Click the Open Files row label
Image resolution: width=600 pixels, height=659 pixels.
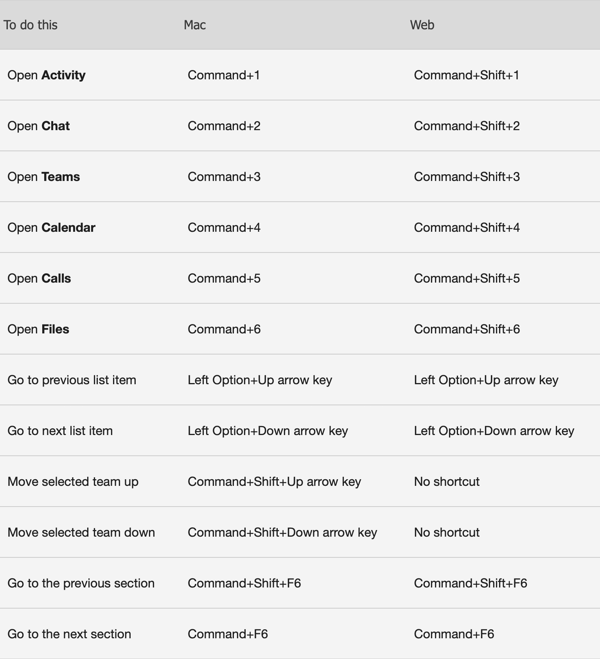click(x=38, y=330)
